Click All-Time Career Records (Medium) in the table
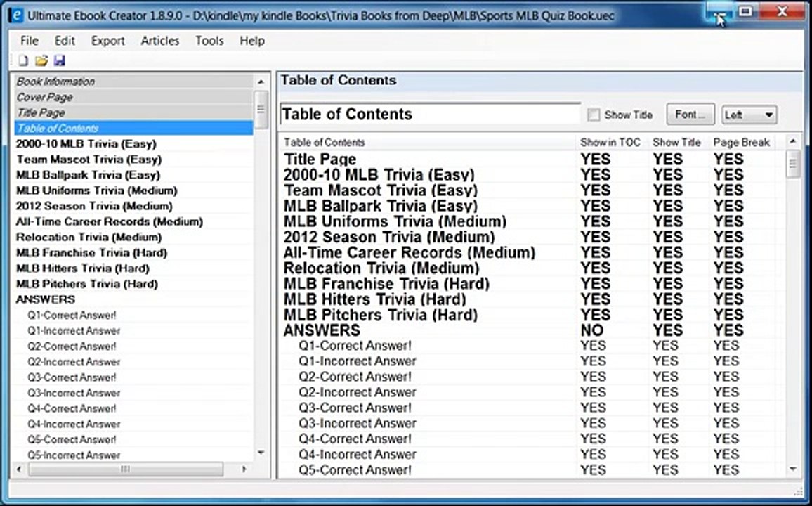This screenshot has height=506, width=812. (409, 252)
